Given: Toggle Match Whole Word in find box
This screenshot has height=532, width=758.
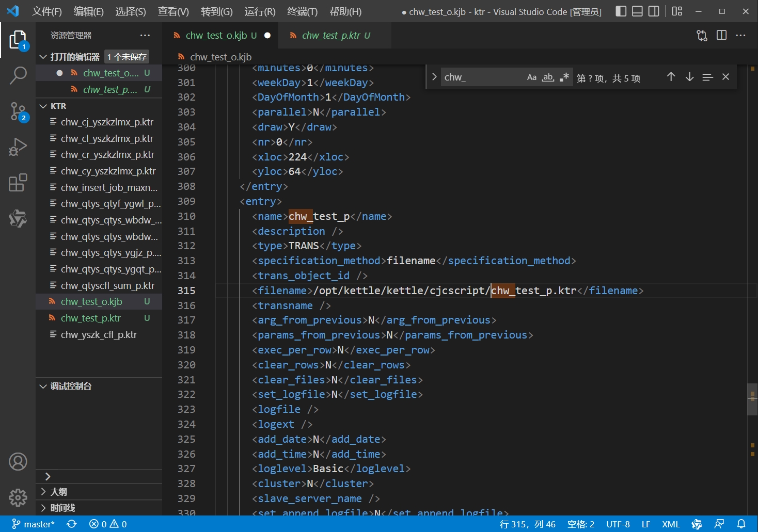Looking at the screenshot, I should click(x=548, y=77).
